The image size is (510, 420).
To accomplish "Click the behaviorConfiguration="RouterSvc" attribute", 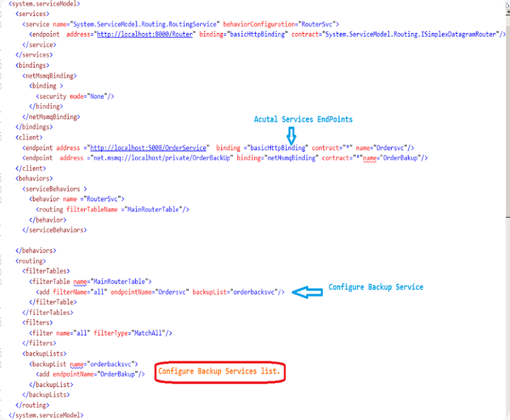I will click(280, 24).
